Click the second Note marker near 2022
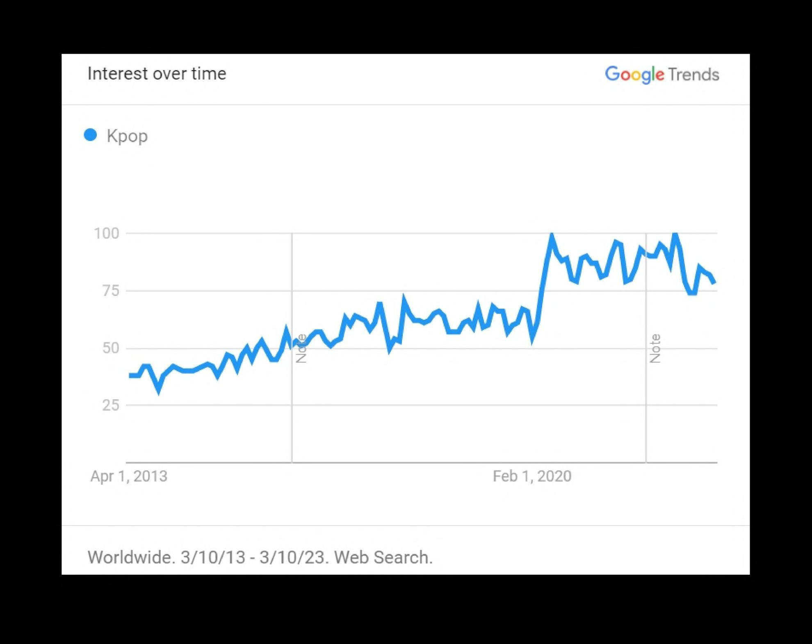Image resolution: width=812 pixels, height=644 pixels. [655, 348]
